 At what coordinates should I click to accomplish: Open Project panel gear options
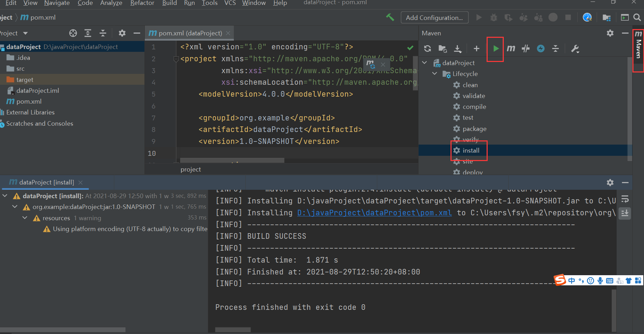coord(122,33)
